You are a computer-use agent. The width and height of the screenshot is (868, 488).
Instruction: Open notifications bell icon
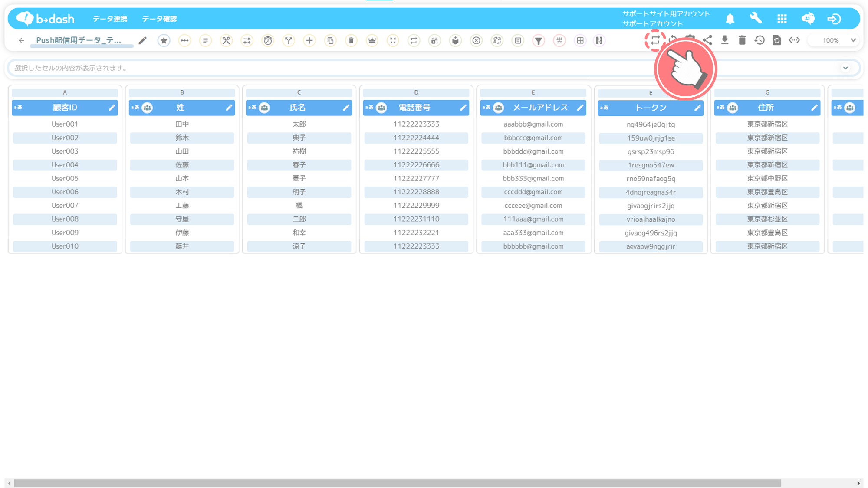[x=730, y=19]
